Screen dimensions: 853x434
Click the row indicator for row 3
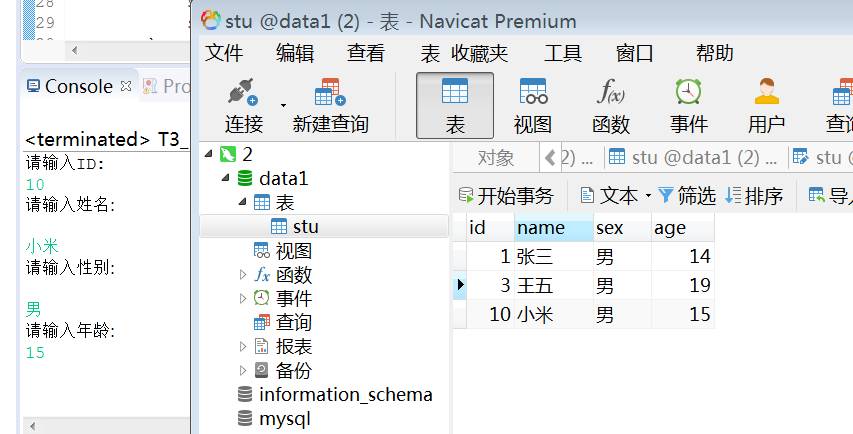coord(460,285)
